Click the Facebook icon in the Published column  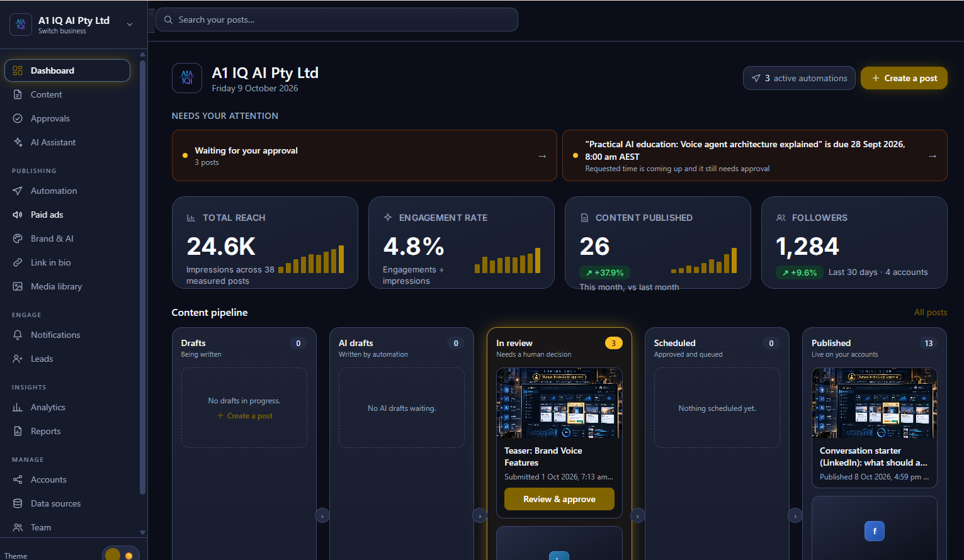coord(875,531)
